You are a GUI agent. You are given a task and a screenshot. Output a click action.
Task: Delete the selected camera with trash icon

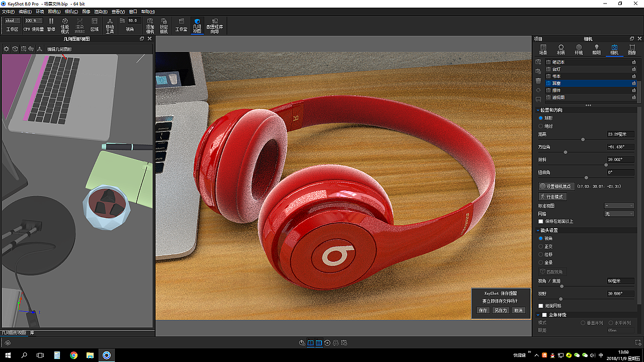538,81
